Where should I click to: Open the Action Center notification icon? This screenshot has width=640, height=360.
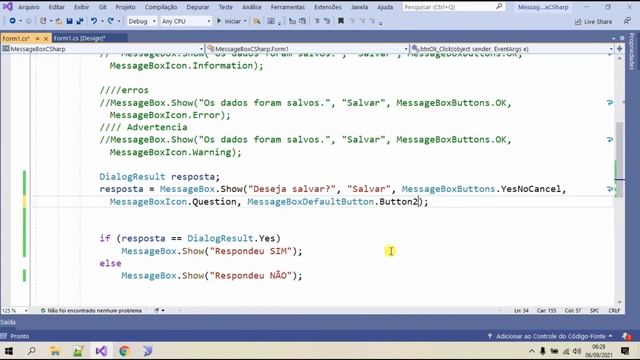(625, 351)
